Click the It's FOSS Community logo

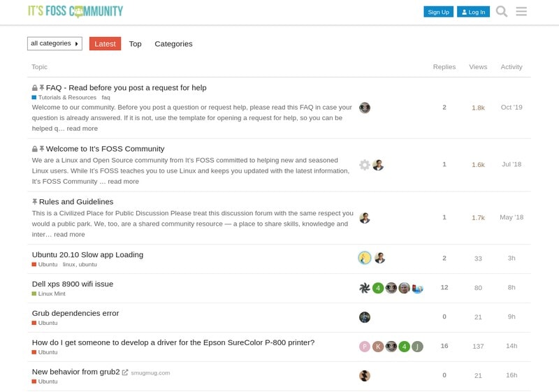75,11
